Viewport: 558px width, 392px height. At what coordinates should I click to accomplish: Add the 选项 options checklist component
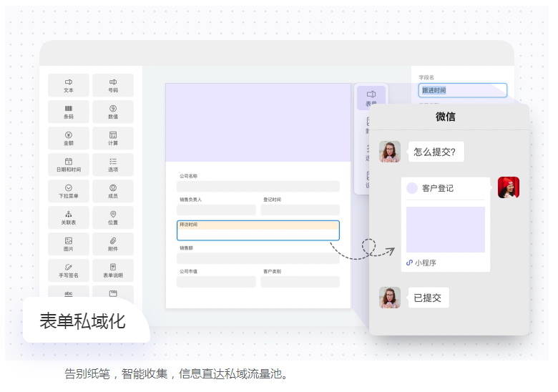[113, 165]
